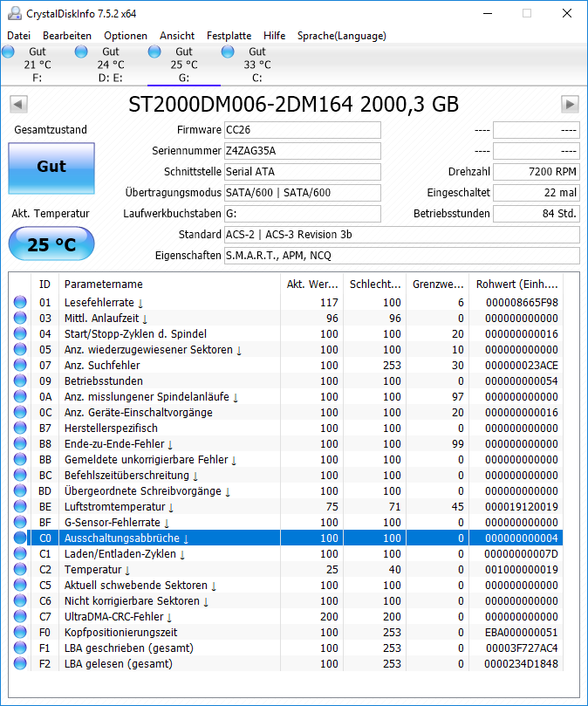Go to previous disk with left arrow
Image resolution: width=588 pixels, height=706 pixels.
[18, 105]
